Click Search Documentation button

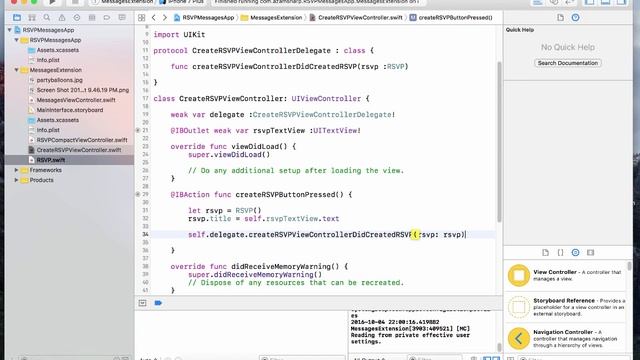[567, 63]
